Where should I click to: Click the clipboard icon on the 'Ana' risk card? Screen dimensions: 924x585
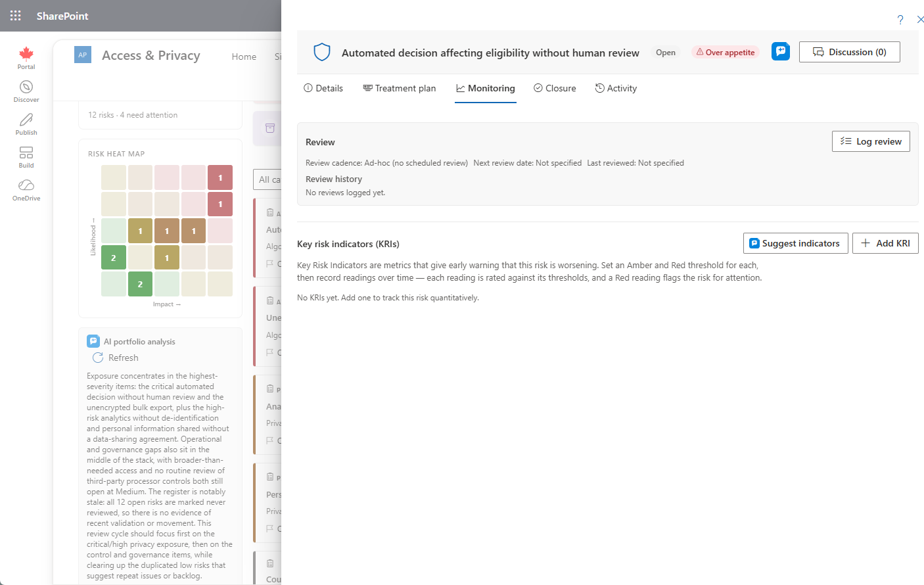pyautogui.click(x=270, y=388)
